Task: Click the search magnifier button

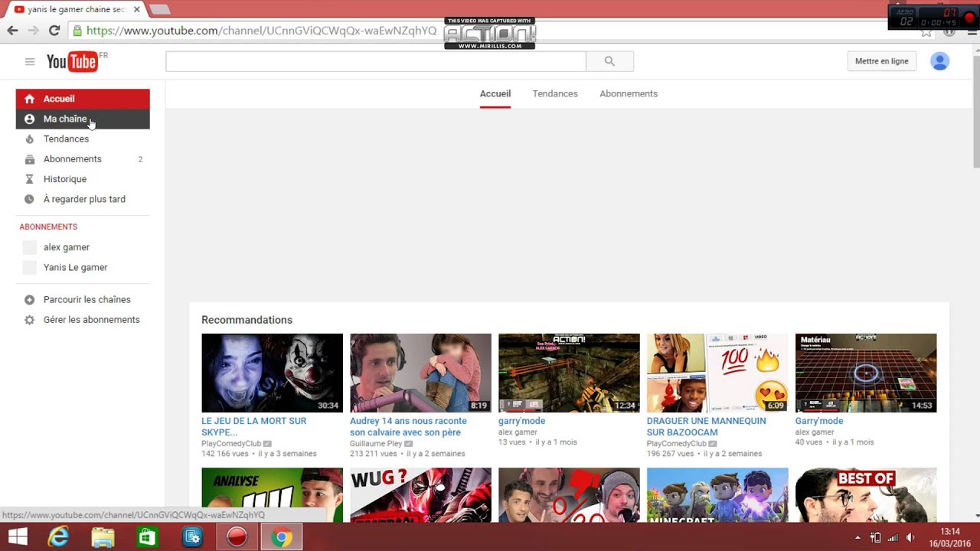Action: pyautogui.click(x=609, y=61)
